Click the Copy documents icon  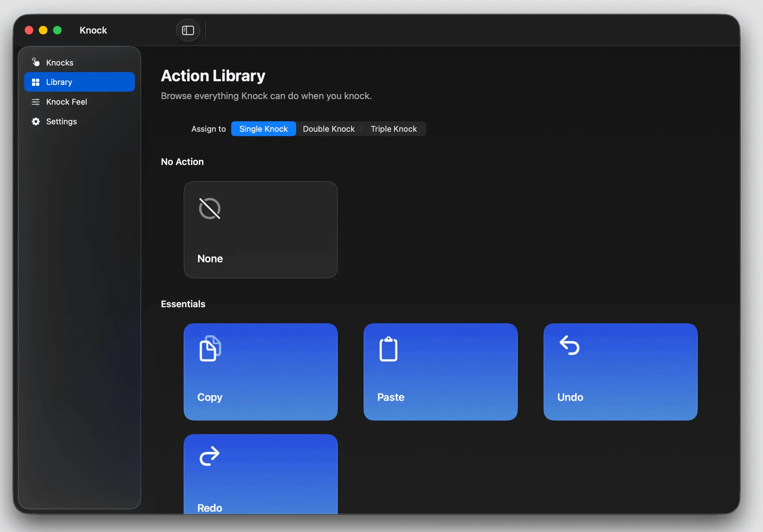210,348
